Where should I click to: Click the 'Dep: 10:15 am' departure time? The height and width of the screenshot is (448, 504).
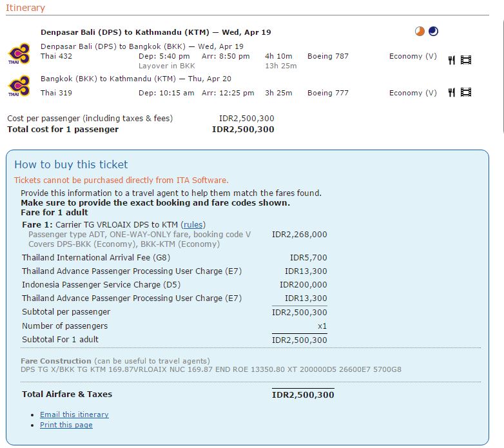[166, 93]
